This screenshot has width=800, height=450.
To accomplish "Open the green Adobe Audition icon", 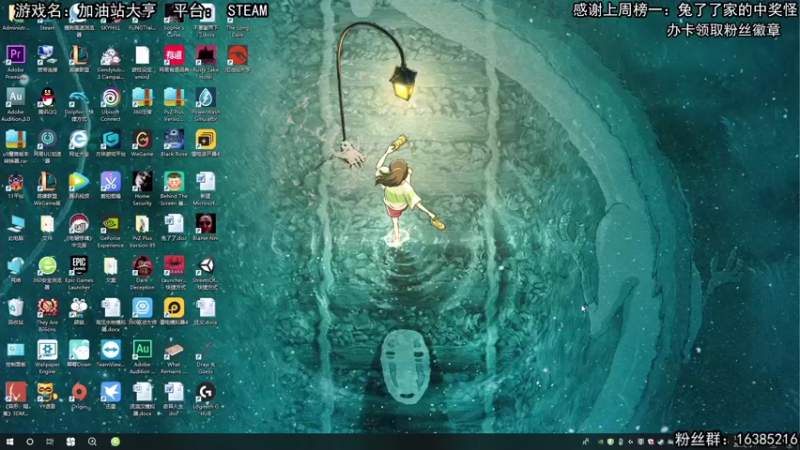I will pyautogui.click(x=142, y=351).
